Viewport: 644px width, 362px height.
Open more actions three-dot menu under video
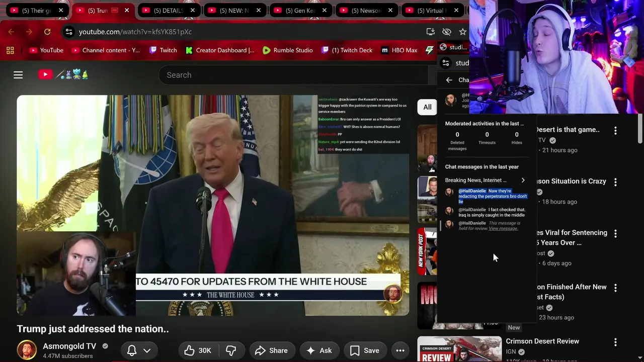tap(400, 350)
